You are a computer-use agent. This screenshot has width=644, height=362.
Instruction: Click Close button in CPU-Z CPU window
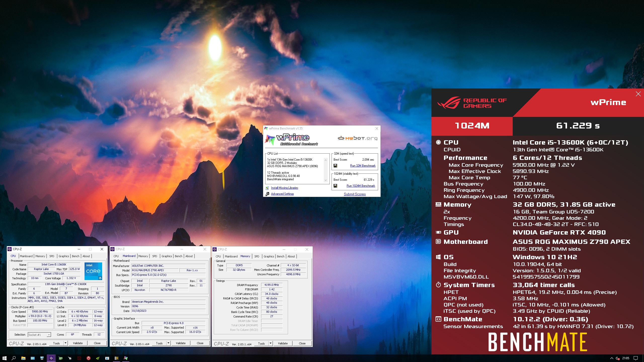click(x=97, y=343)
